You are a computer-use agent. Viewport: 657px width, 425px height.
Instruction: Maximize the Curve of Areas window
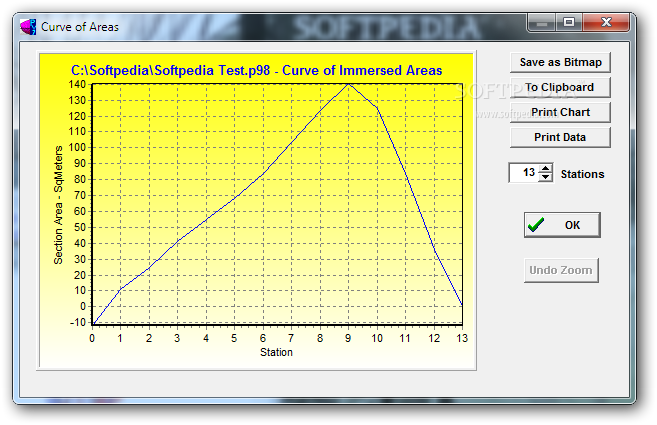tap(569, 23)
